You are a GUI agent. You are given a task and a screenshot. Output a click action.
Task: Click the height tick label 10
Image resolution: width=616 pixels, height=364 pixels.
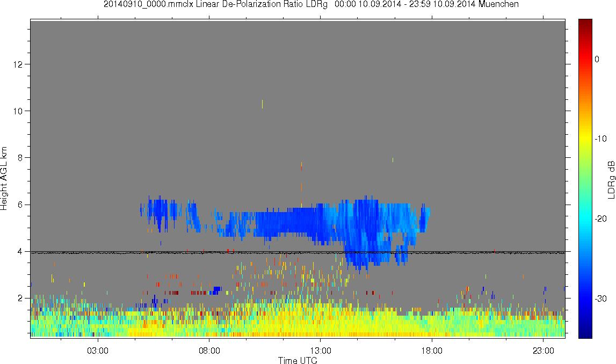(x=18, y=111)
